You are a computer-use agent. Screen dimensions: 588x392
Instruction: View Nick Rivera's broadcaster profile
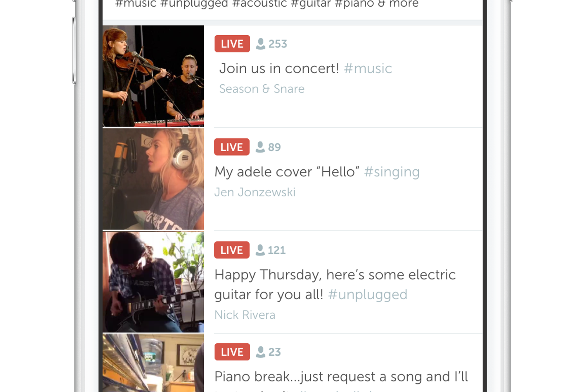point(245,314)
